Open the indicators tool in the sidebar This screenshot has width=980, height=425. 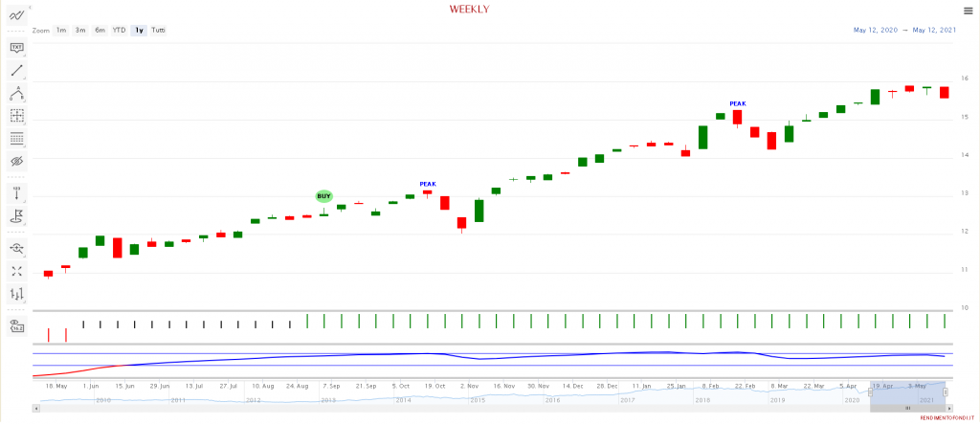tap(16, 16)
